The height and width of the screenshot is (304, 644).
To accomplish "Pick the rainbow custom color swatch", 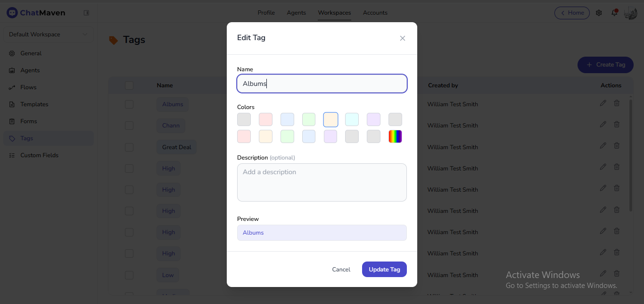I will (395, 136).
